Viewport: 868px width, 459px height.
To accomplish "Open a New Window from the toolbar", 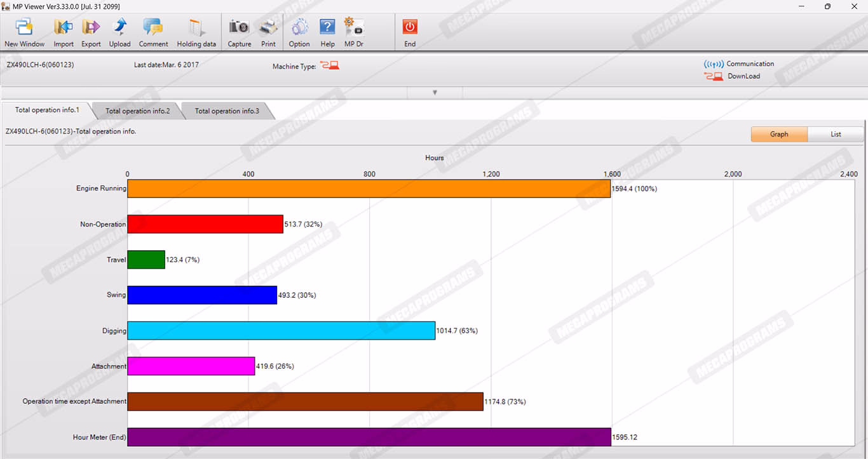I will pyautogui.click(x=24, y=32).
